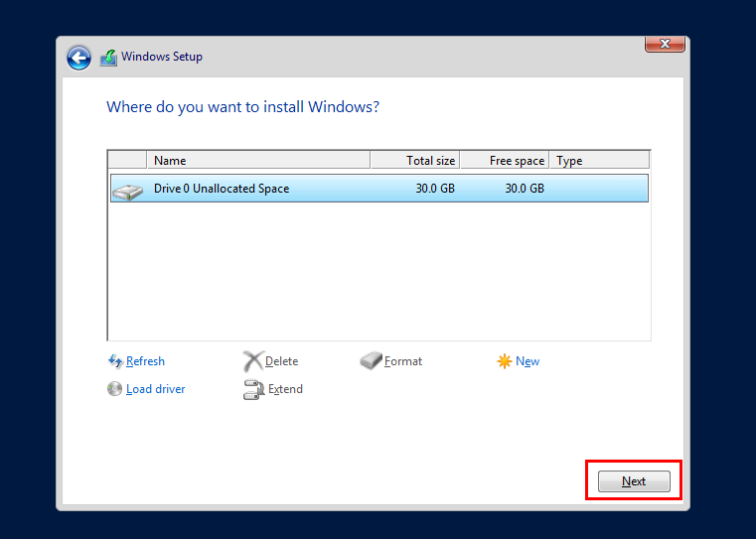Click the Free space column header
The width and height of the screenshot is (756, 539).
505,161
